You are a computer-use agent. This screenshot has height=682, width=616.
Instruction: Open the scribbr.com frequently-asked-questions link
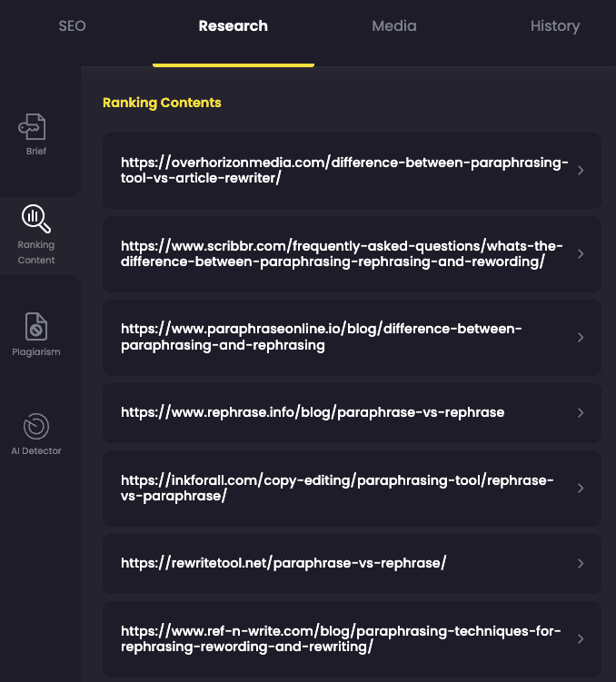pyautogui.click(x=342, y=253)
